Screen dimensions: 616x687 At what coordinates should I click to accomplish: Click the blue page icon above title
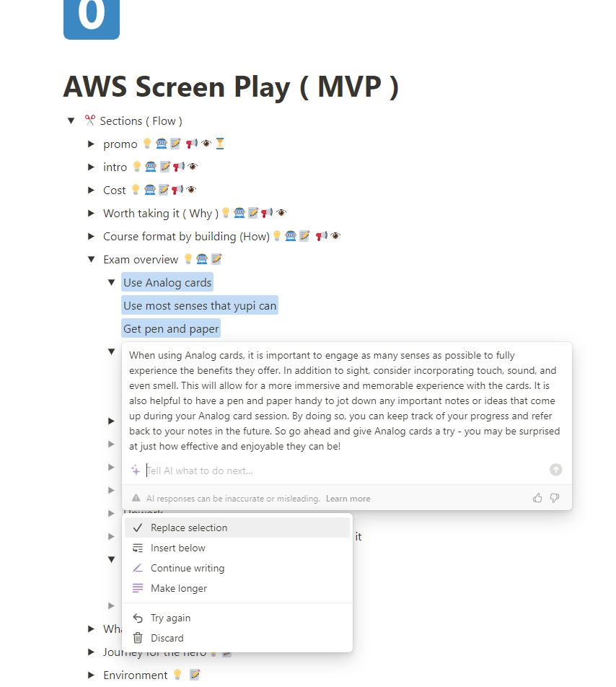tap(92, 19)
